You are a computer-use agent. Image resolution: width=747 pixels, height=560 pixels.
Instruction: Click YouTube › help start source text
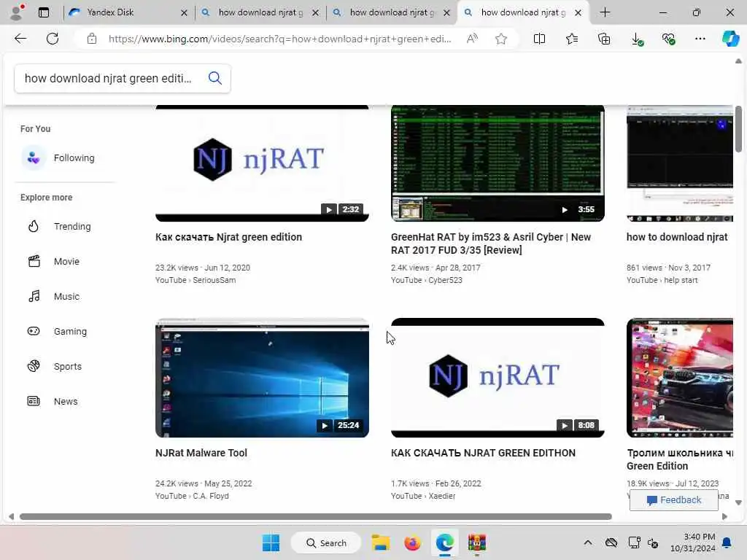click(662, 280)
